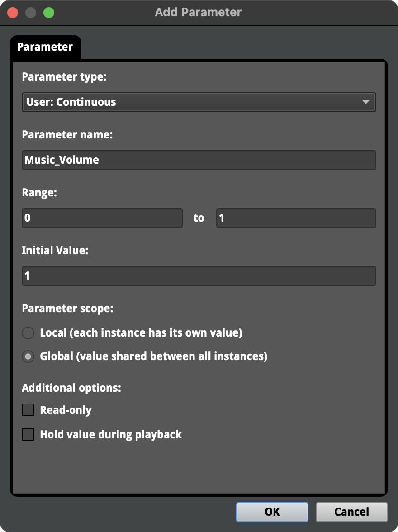Image resolution: width=398 pixels, height=532 pixels.
Task: Confirm the dialog with OK
Action: click(x=272, y=512)
